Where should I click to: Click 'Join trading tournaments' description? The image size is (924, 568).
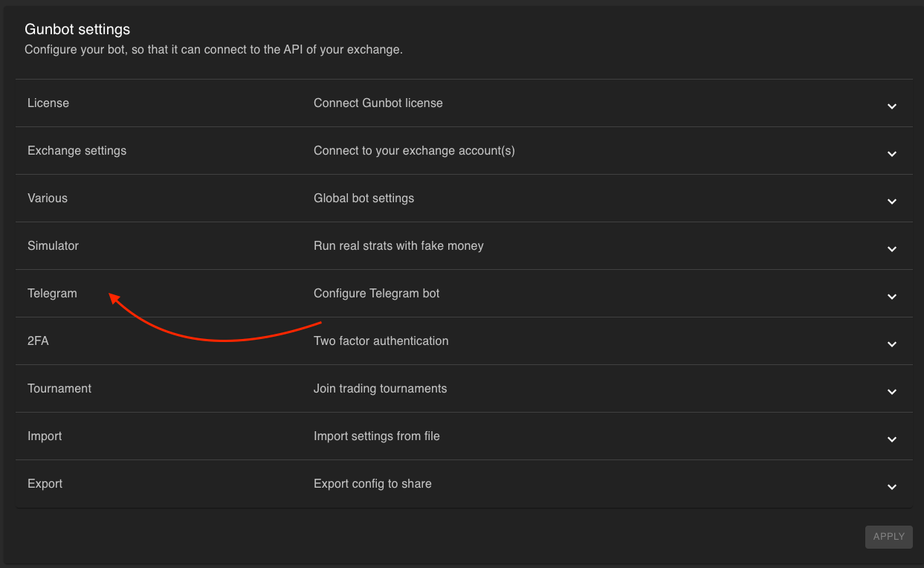click(381, 389)
